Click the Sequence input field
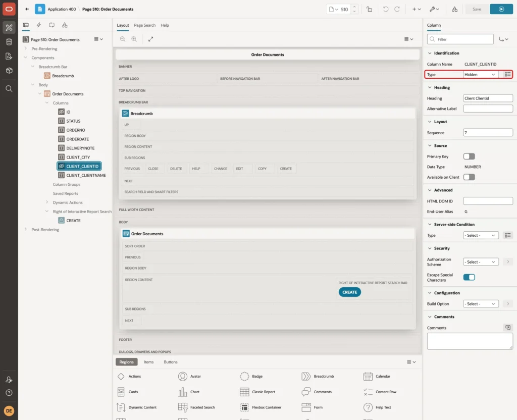Viewport: 517px width, 420px height. coord(488,133)
